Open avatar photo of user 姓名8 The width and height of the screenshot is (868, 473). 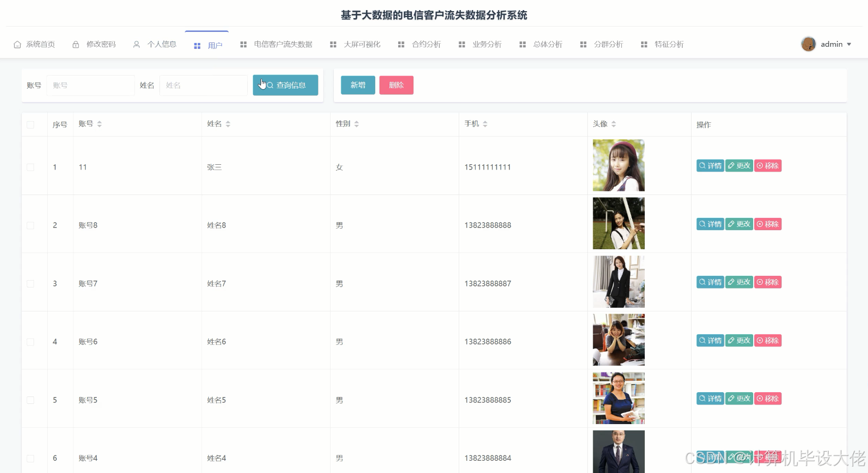pyautogui.click(x=619, y=223)
